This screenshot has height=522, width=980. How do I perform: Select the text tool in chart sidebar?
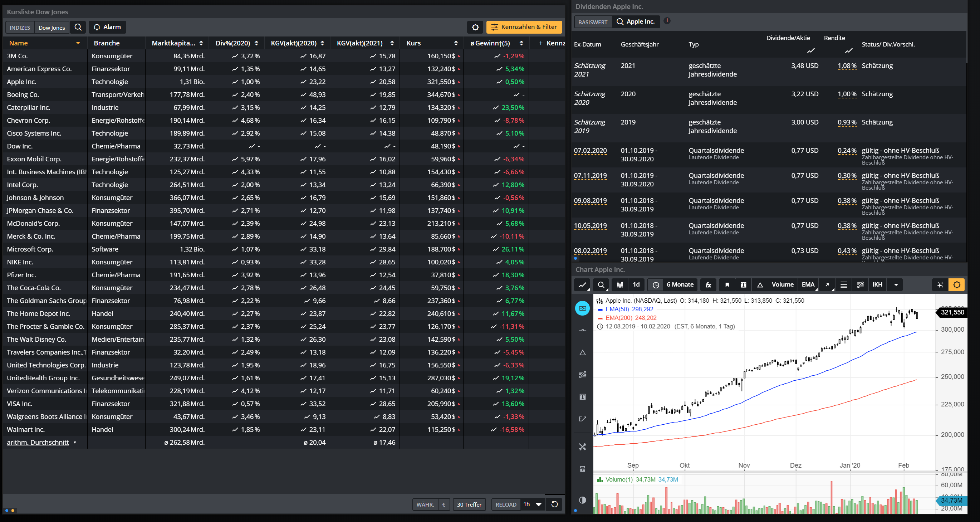point(582,397)
